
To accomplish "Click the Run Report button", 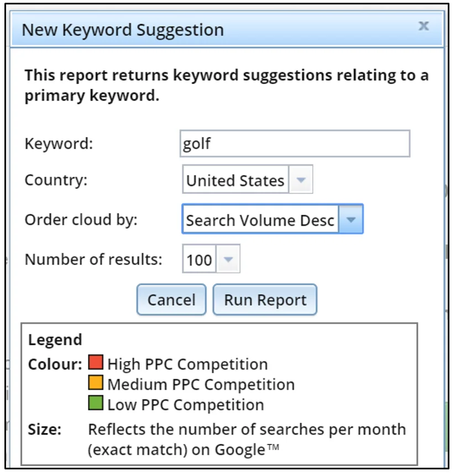I will (265, 300).
